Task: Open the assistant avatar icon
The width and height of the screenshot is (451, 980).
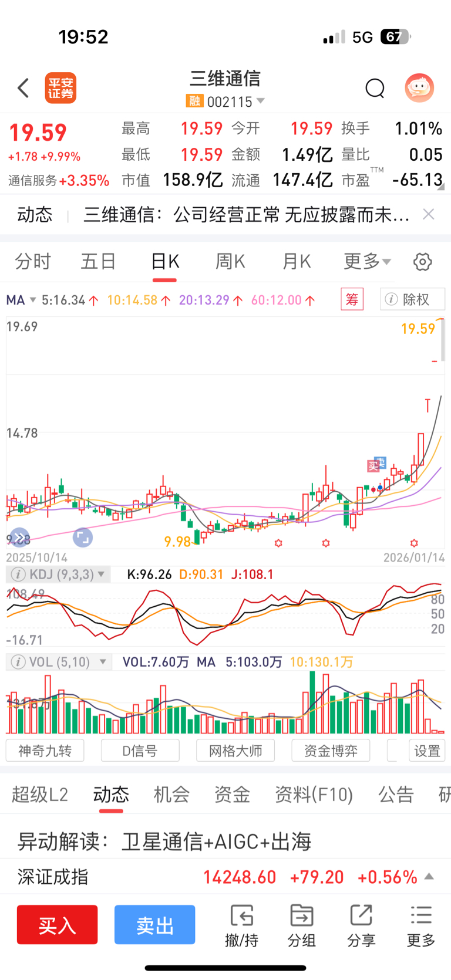Action: (419, 88)
